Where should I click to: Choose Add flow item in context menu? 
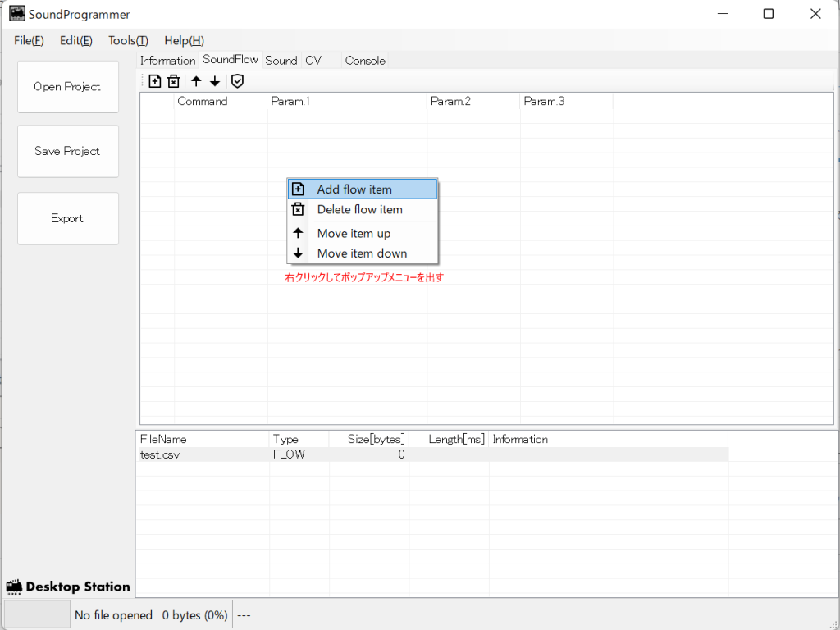(x=354, y=189)
